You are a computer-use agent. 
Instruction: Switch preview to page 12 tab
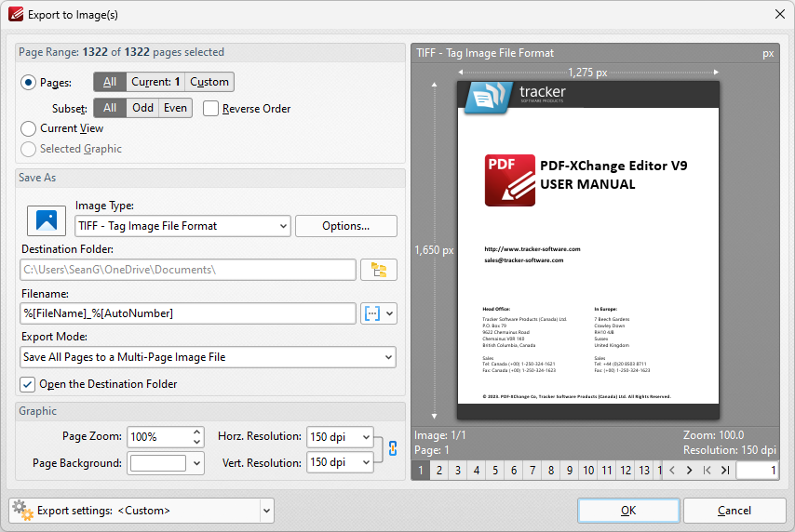point(626,471)
